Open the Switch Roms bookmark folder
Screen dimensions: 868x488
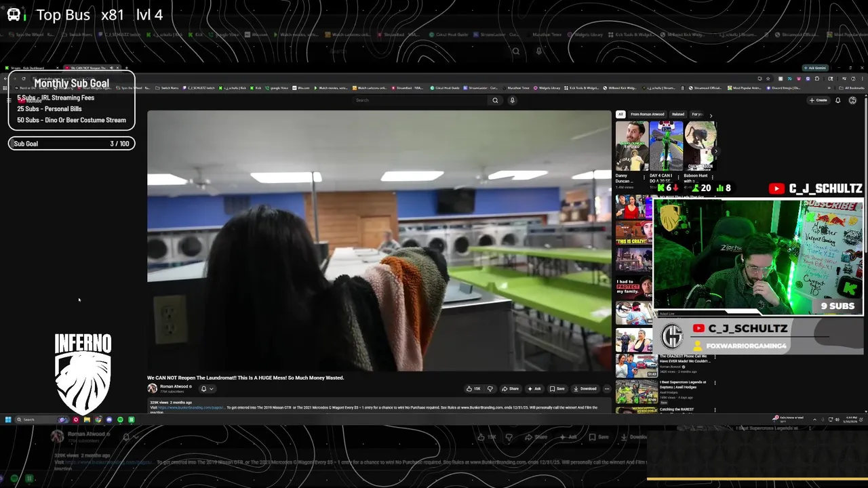coord(167,88)
